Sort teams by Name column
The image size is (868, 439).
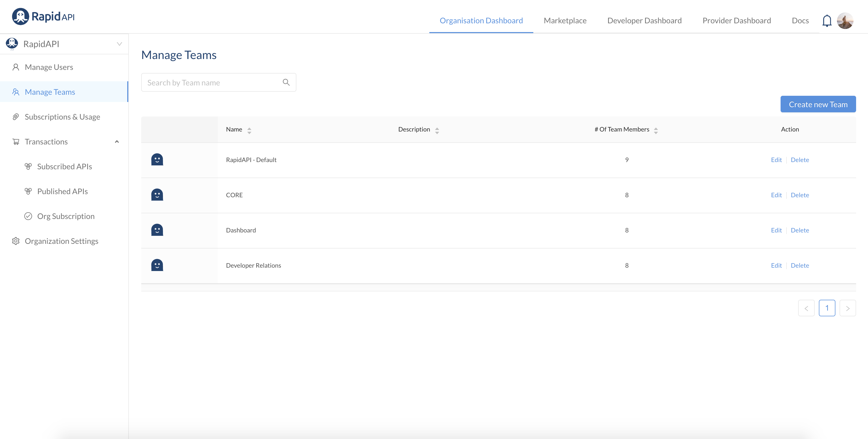coord(249,130)
